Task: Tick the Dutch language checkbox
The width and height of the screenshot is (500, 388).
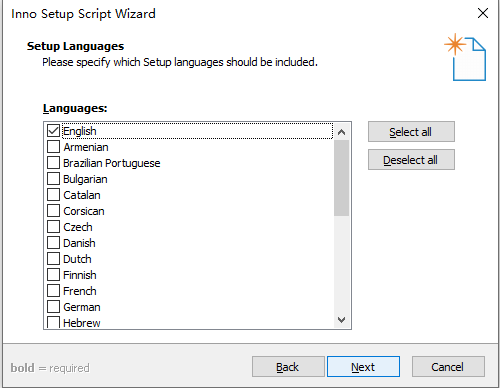Action: tap(53, 259)
